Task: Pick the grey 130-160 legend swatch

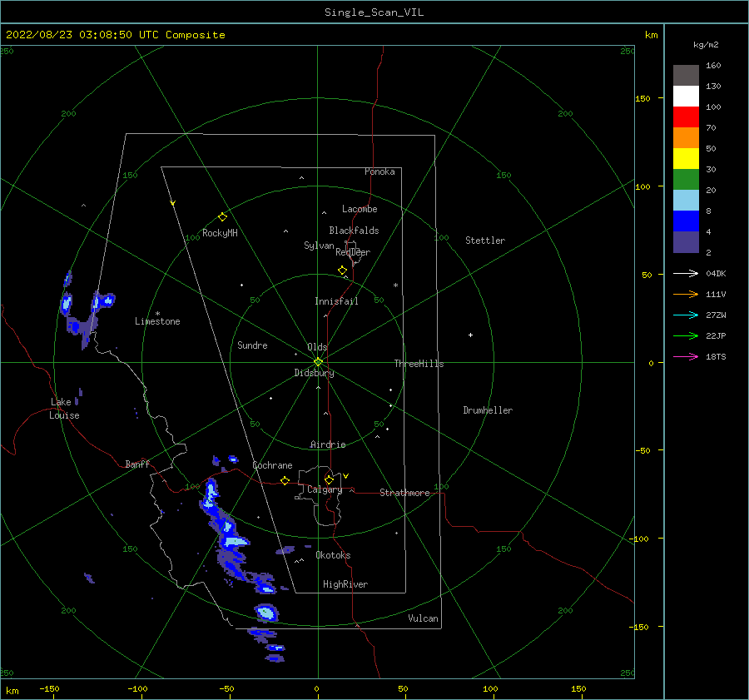Action: (686, 76)
